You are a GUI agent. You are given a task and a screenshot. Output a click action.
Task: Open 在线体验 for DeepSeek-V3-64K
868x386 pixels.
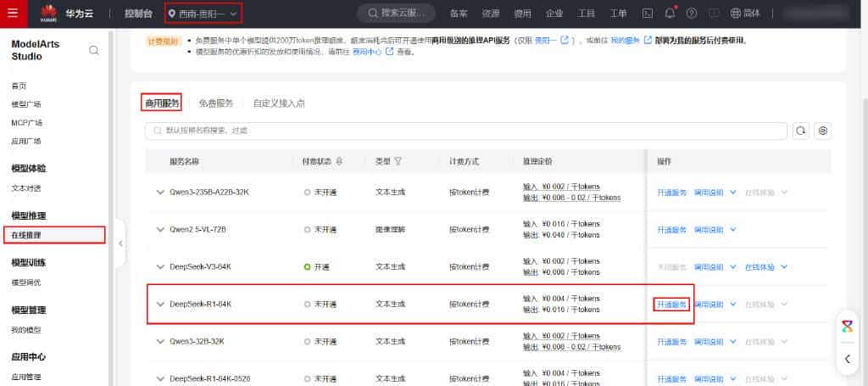point(759,267)
